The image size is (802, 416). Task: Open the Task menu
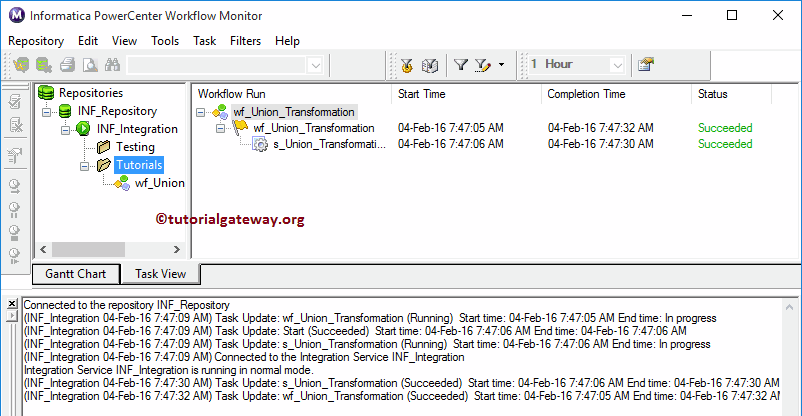205,41
